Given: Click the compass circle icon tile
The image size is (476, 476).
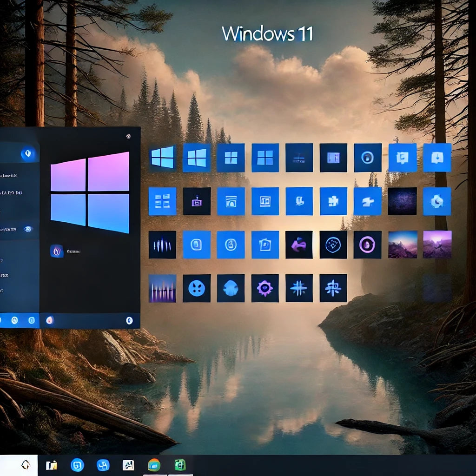Looking at the screenshot, I should click(x=333, y=245).
